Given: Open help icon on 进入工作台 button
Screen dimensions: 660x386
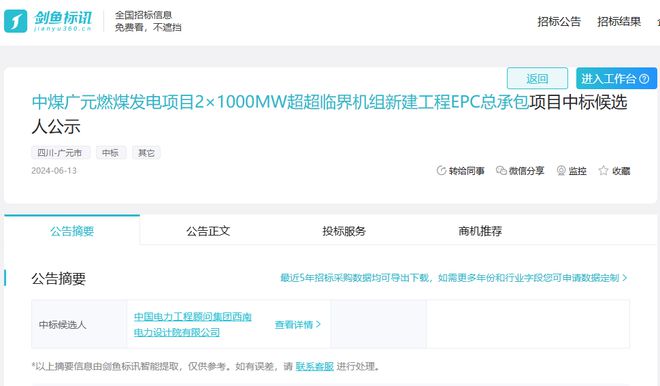Looking at the screenshot, I should [x=644, y=79].
